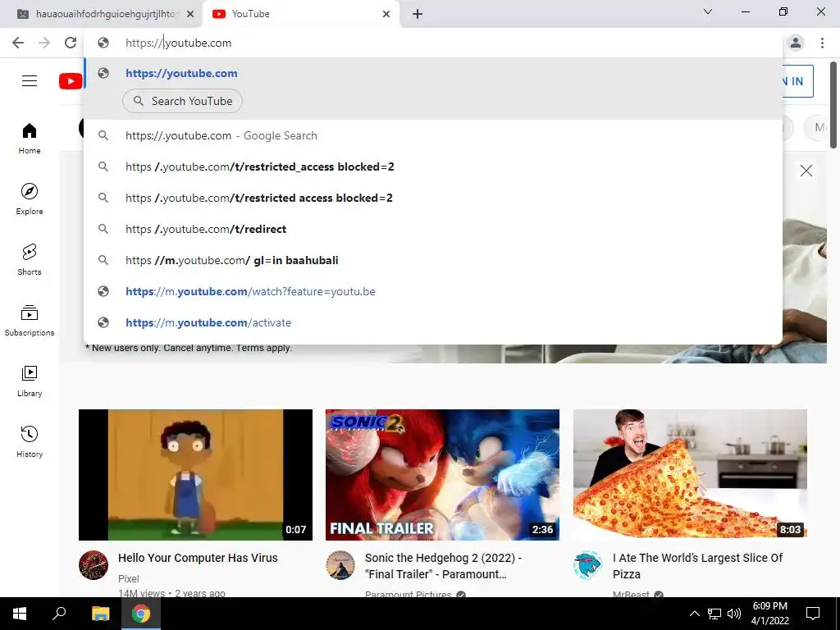This screenshot has height=630, width=840.
Task: Click the Search YouTube chip
Action: pos(182,101)
